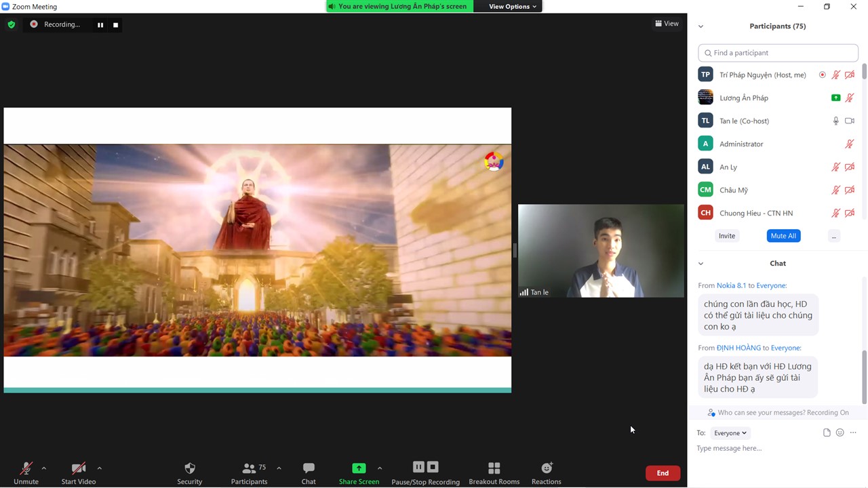The height and width of the screenshot is (488, 868).
Task: Open chat more options menu
Action: click(853, 432)
